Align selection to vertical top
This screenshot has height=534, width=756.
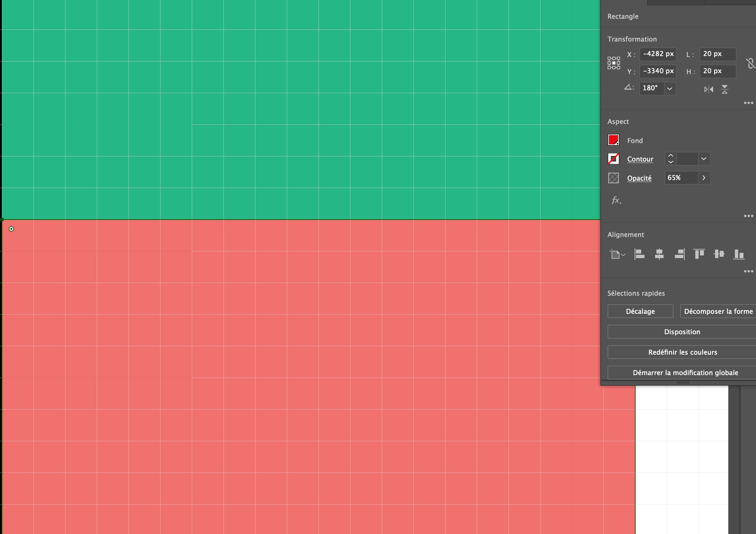(x=699, y=254)
